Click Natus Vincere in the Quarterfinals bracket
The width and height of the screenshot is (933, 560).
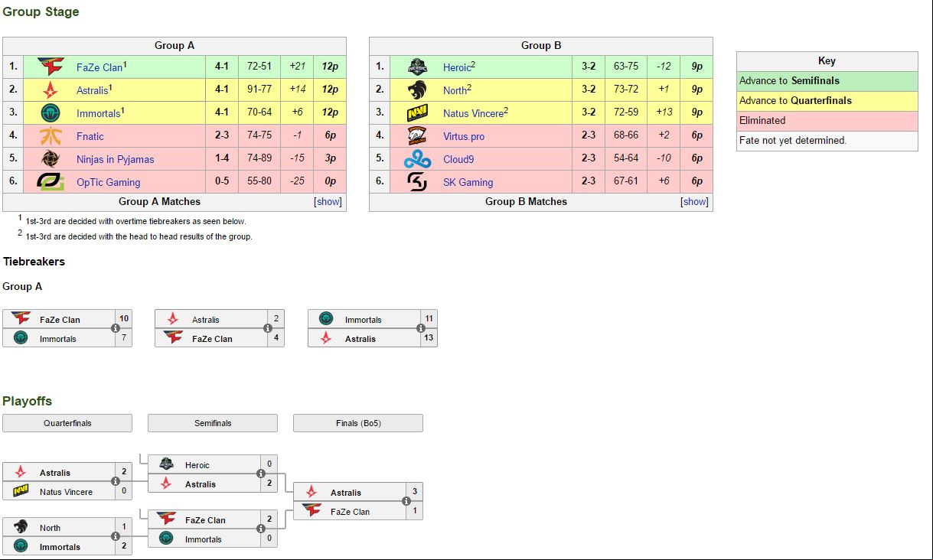click(66, 492)
